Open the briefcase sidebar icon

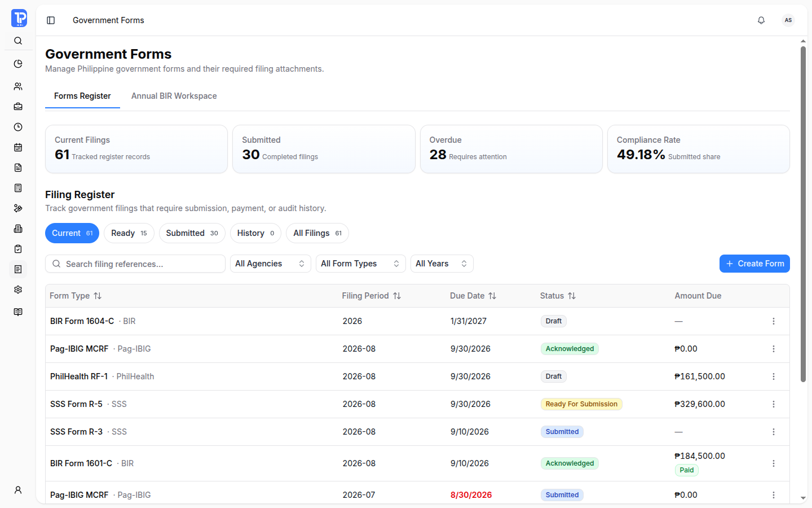coord(18,107)
